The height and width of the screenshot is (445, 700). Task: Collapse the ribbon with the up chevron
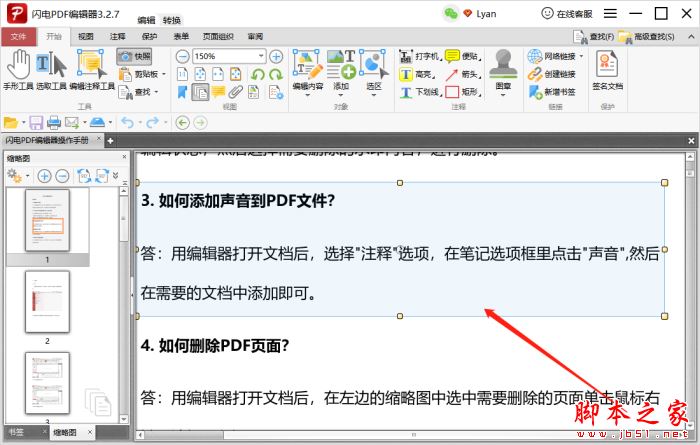tap(691, 37)
